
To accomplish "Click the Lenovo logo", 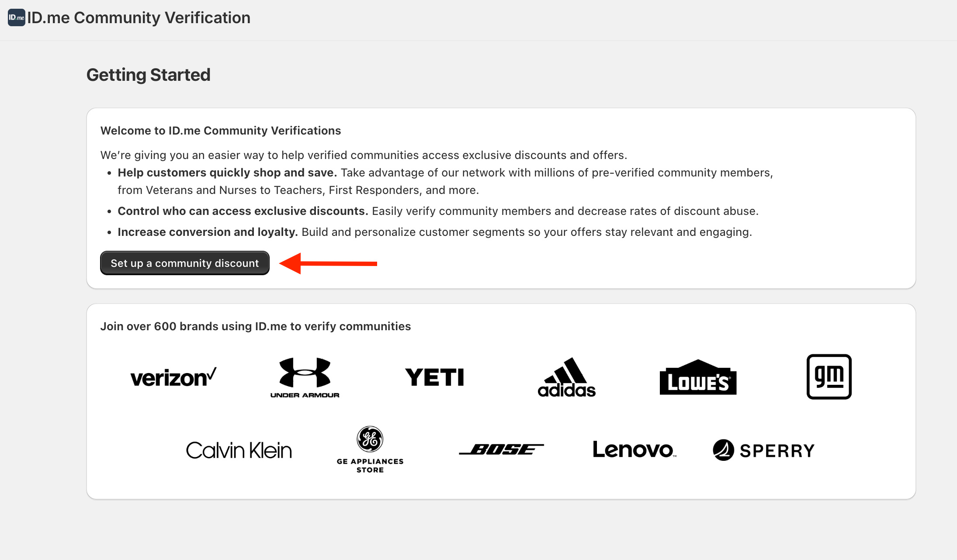I will (634, 449).
